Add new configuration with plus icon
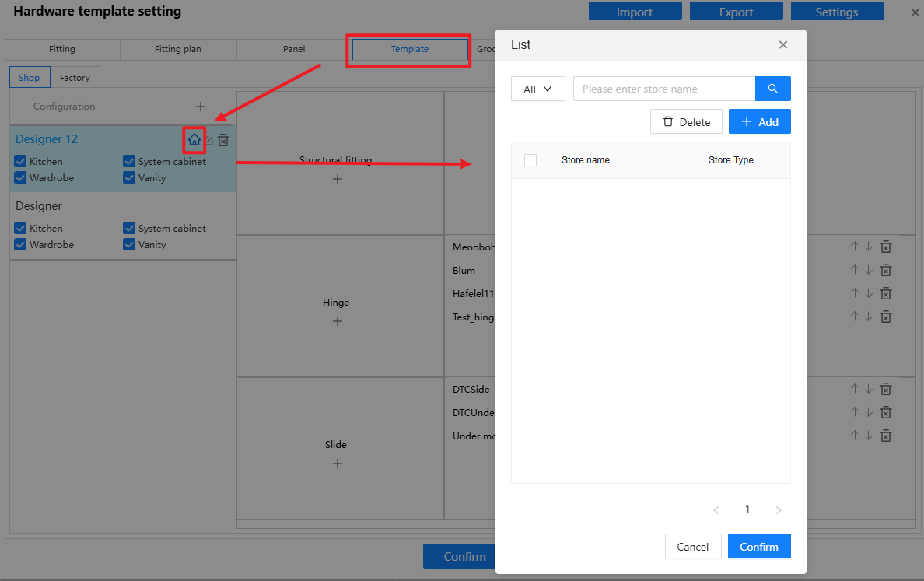The image size is (924, 581). click(200, 107)
